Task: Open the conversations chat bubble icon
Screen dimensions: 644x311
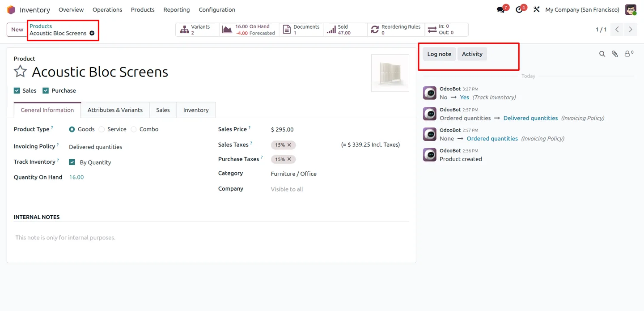Action: pyautogui.click(x=501, y=10)
